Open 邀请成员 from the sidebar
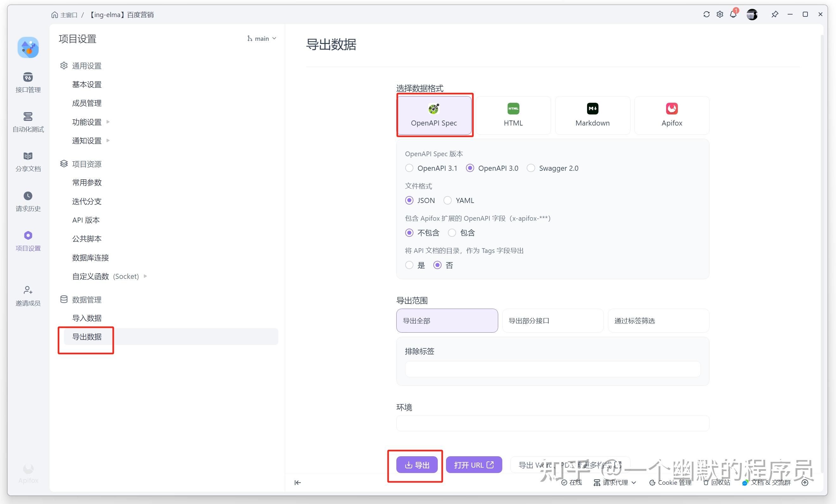The width and height of the screenshot is (836, 504). [x=28, y=295]
